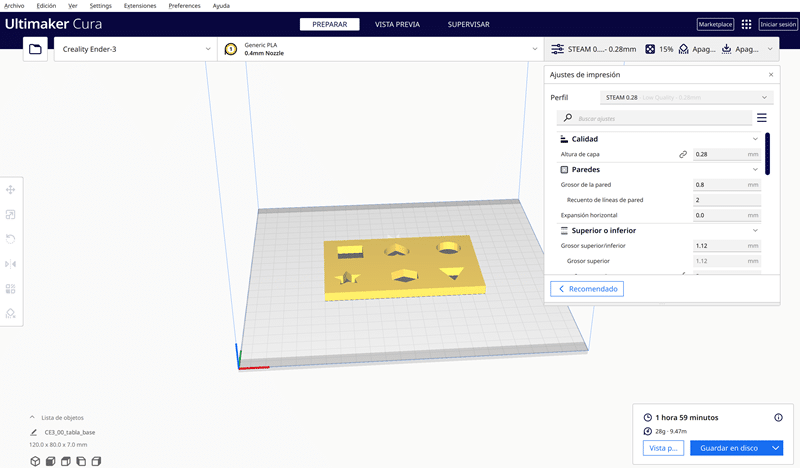Open settings visibility hamburger menu
This screenshot has width=800, height=468.
click(762, 118)
